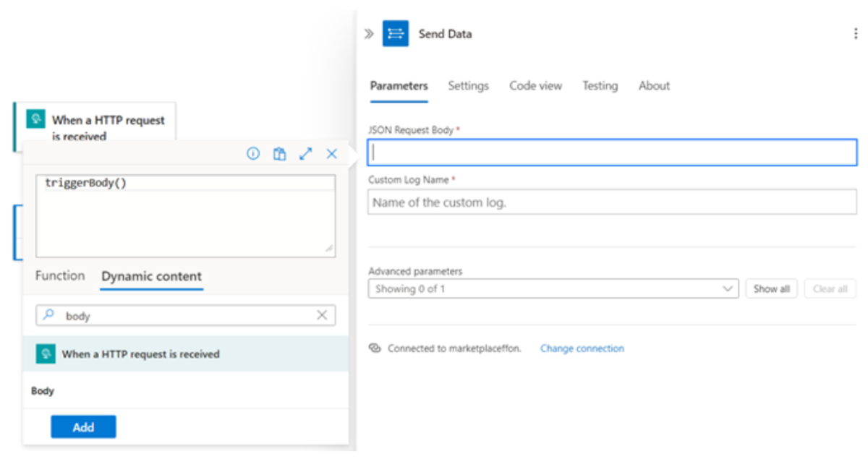Click the connection link icon
This screenshot has width=868, height=459.
pos(375,348)
